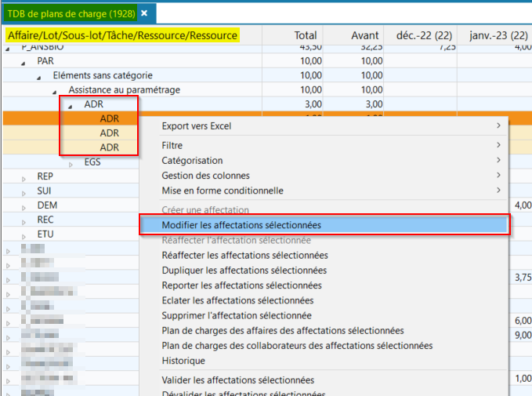The image size is (532, 396).
Task: Choose Supprimer l'affectation sélectionnée
Action: pyautogui.click(x=324, y=315)
